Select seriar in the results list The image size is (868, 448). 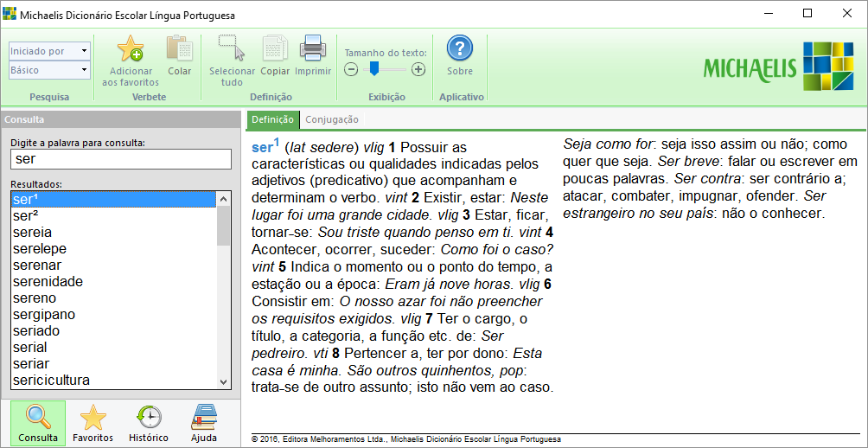[113, 364]
